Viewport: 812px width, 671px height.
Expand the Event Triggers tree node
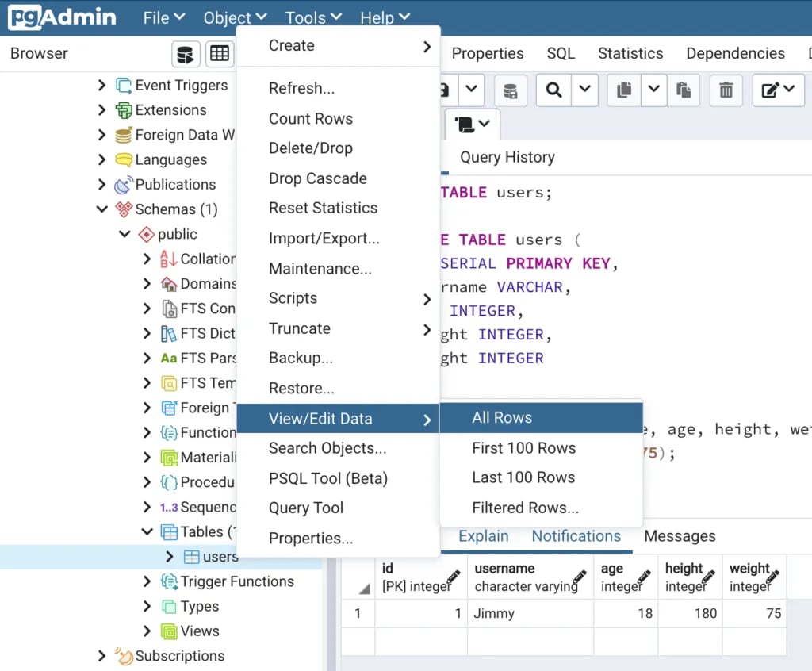click(101, 86)
